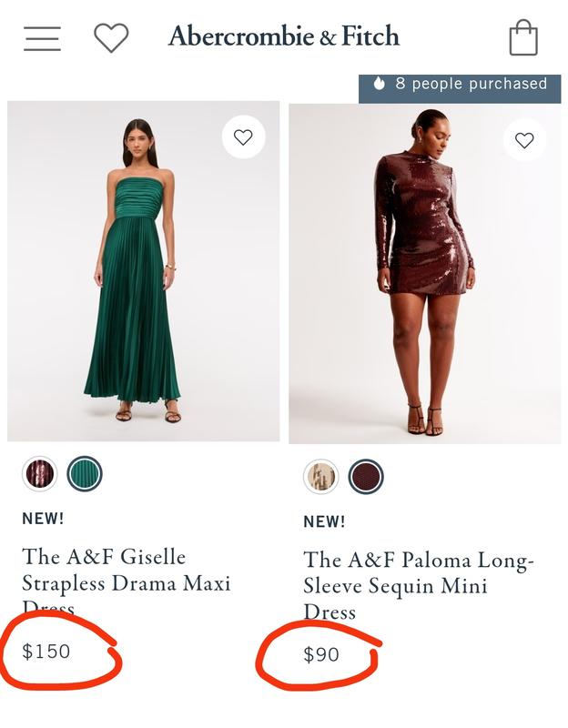Open the burgundy sequin mini dress photo

[x=424, y=273]
